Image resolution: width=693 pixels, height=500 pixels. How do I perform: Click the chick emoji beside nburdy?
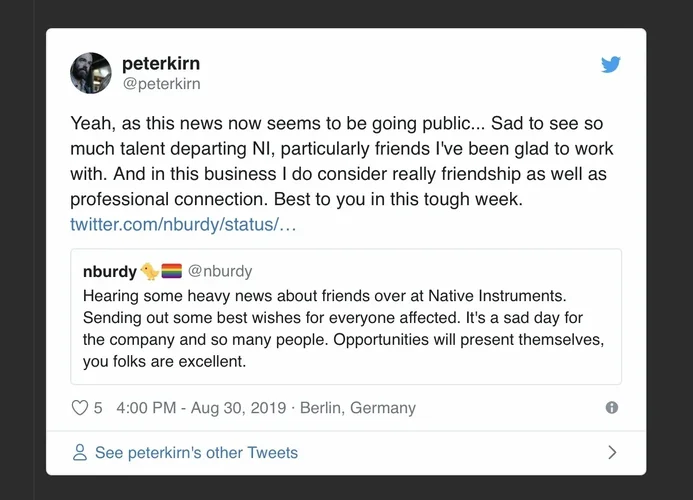(150, 271)
